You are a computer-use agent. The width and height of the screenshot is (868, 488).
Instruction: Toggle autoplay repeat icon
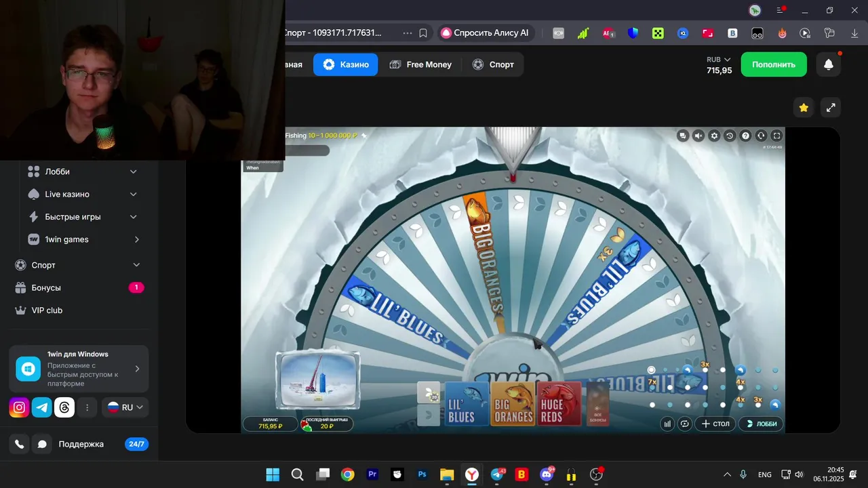click(x=684, y=424)
